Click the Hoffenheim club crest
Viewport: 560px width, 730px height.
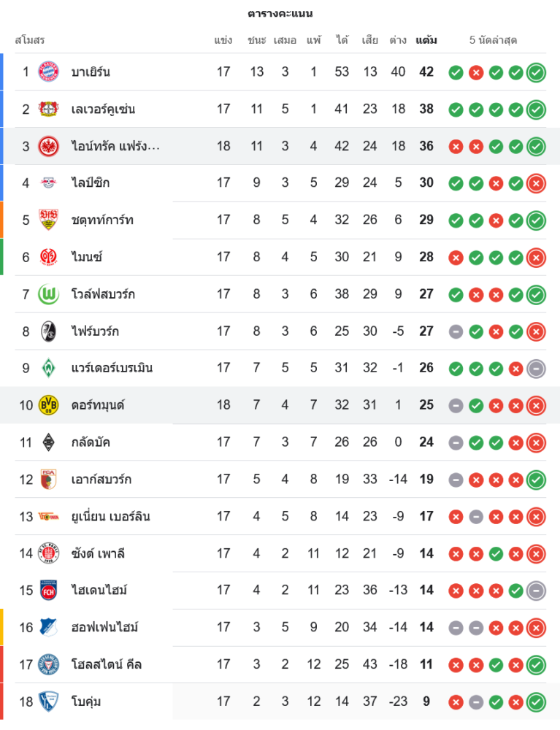[48, 627]
